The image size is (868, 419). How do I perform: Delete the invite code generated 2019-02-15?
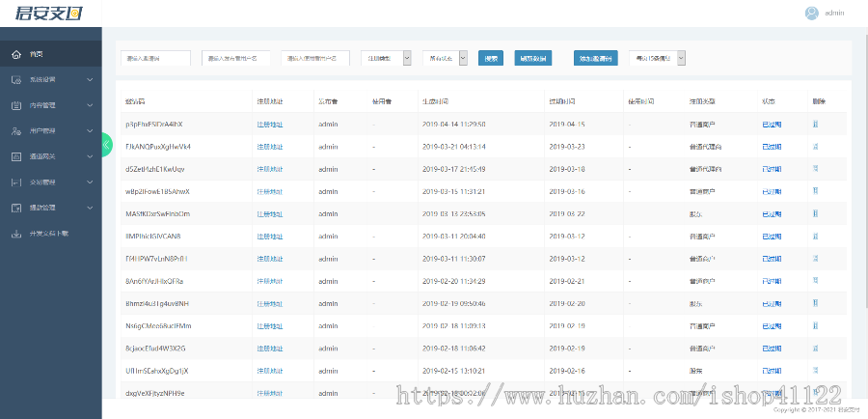coord(815,371)
